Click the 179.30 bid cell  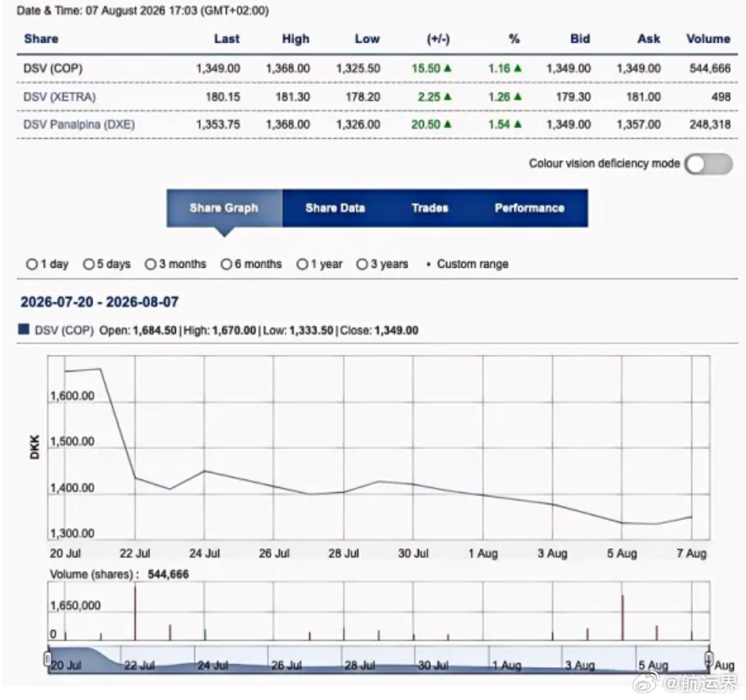coord(573,97)
